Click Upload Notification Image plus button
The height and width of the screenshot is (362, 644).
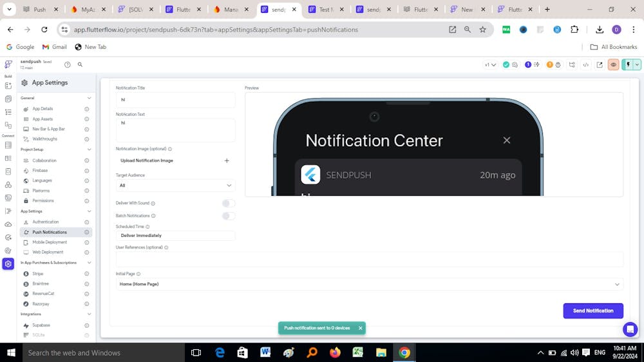(227, 160)
